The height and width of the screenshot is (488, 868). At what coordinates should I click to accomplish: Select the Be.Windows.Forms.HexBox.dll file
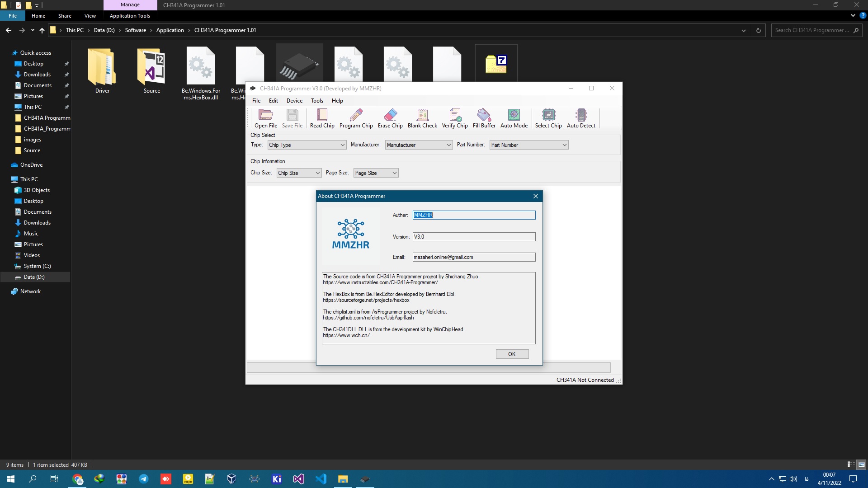point(201,73)
